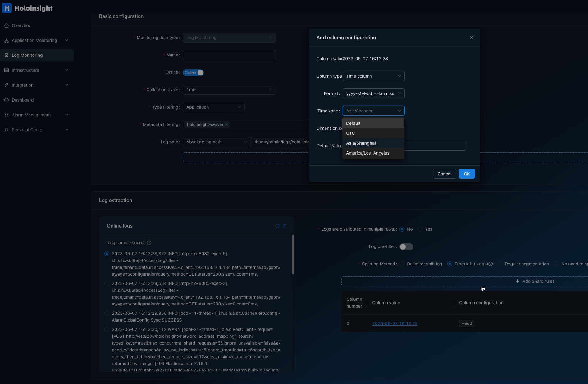Select UTC time zone option

(373, 133)
